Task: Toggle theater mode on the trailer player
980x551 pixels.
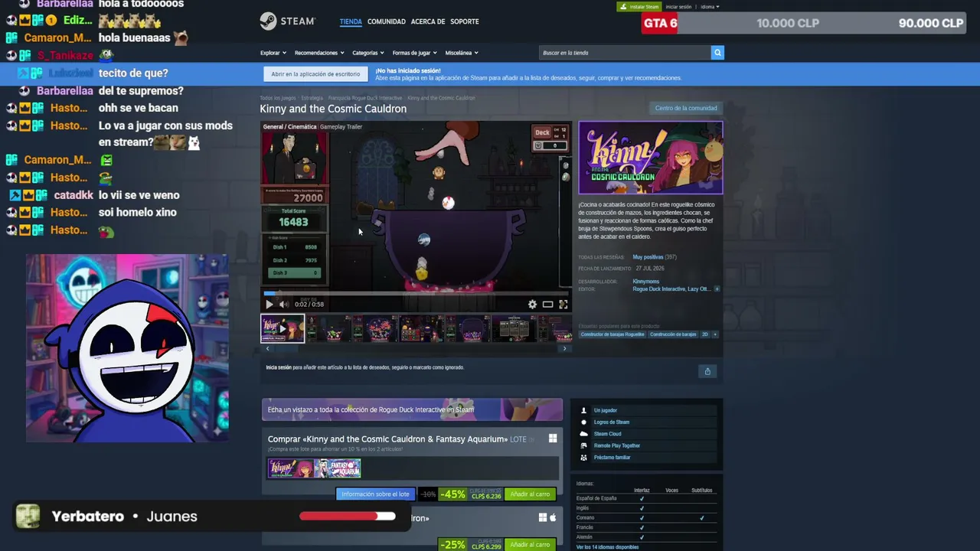Action: click(547, 304)
